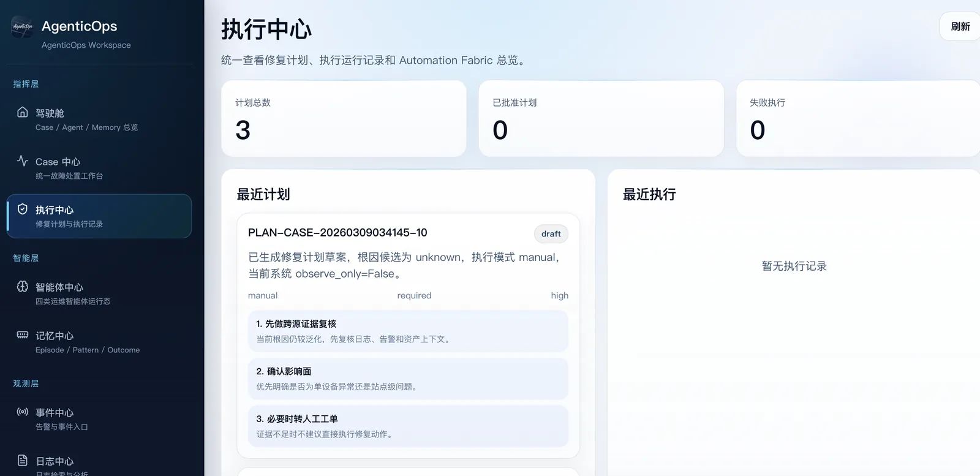Click the AgenticOps brand name
The height and width of the screenshot is (476, 980).
80,26
